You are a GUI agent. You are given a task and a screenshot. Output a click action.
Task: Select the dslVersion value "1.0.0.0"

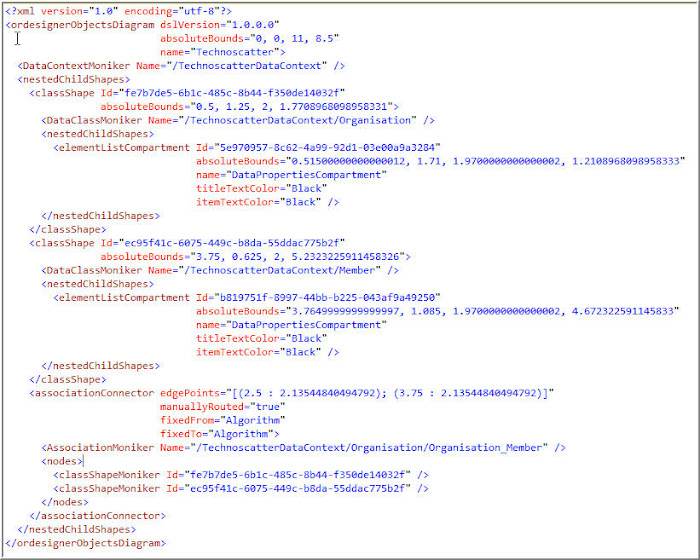pyautogui.click(x=253, y=25)
